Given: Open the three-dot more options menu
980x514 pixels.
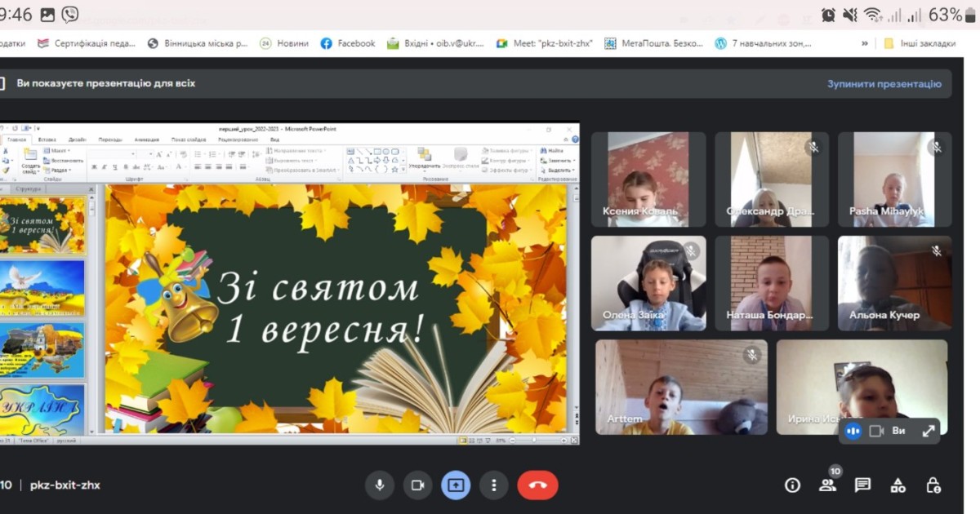Looking at the screenshot, I should (x=493, y=485).
